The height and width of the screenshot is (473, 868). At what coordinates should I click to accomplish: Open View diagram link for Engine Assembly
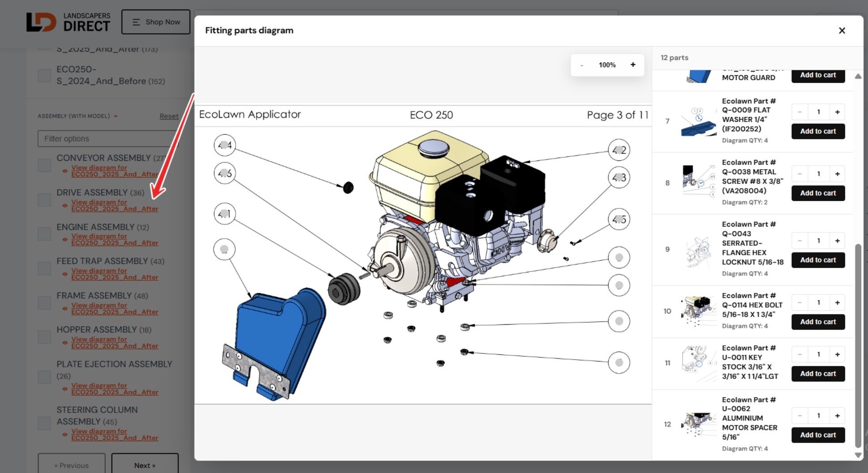115,240
